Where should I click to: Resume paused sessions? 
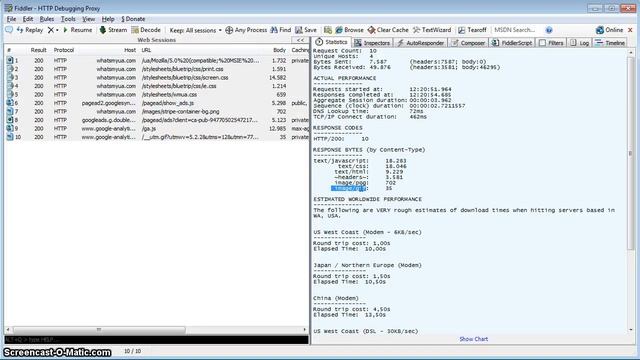78,30
